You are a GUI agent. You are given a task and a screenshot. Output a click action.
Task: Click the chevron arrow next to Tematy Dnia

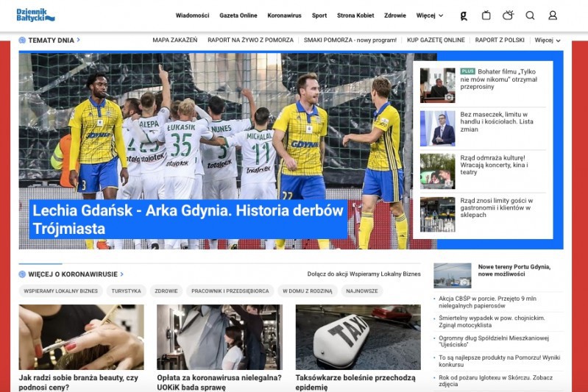[79, 40]
